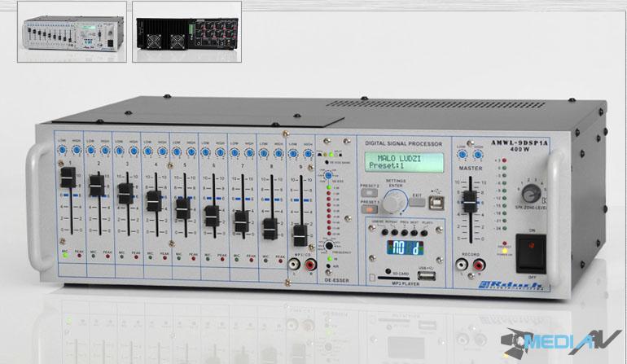
Task: Click the blue DE-ESS knob
Action: tap(328, 176)
